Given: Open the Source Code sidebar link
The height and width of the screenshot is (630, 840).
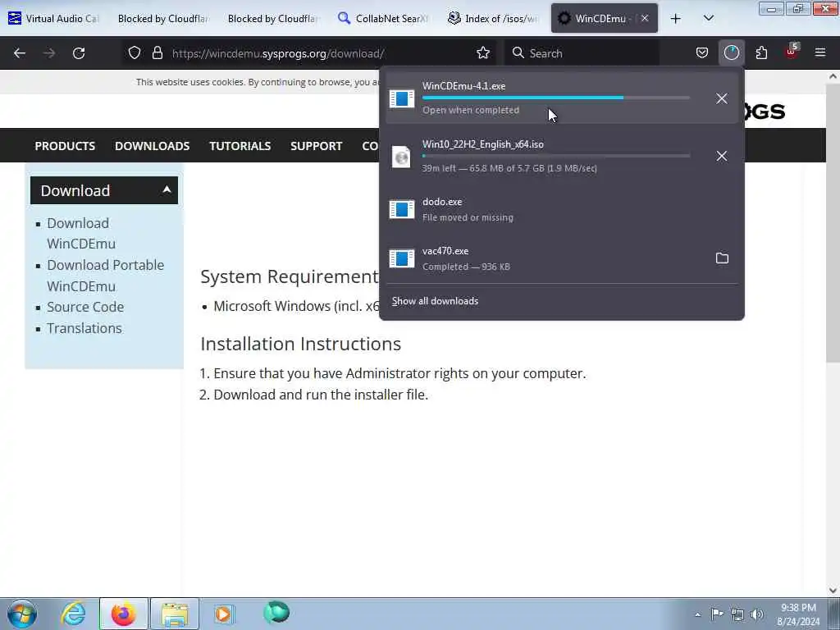Looking at the screenshot, I should [x=85, y=307].
